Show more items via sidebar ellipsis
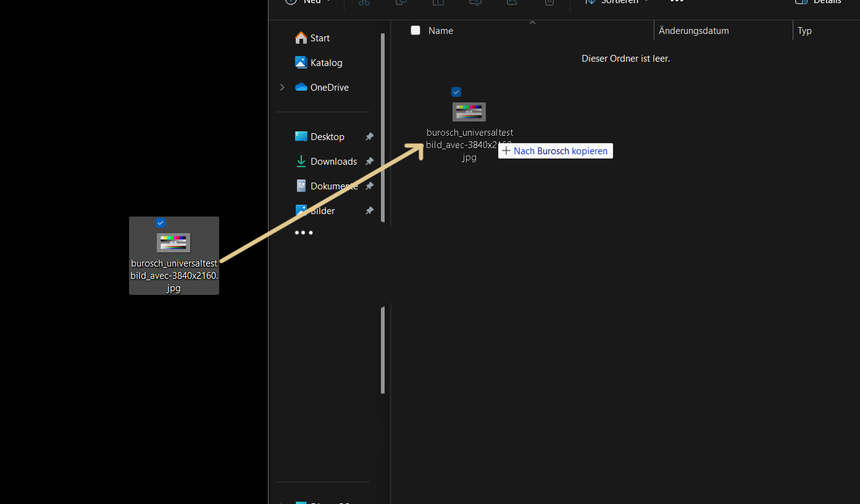The image size is (860, 504). (x=304, y=233)
